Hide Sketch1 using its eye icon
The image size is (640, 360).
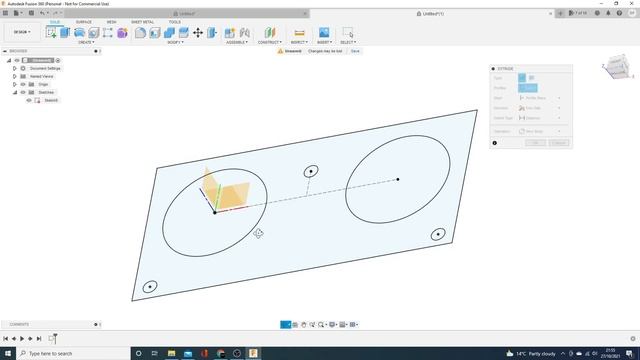pyautogui.click(x=29, y=100)
